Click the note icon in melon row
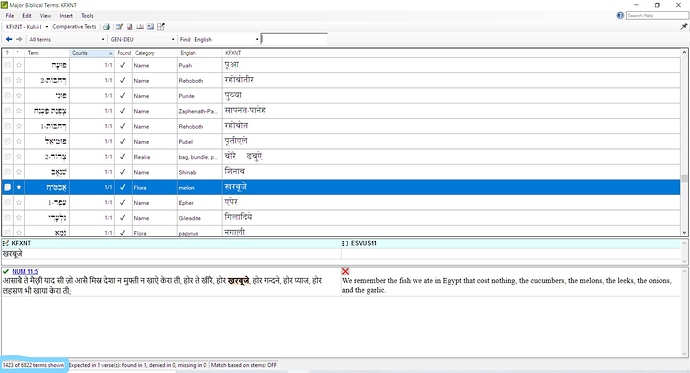 point(7,187)
